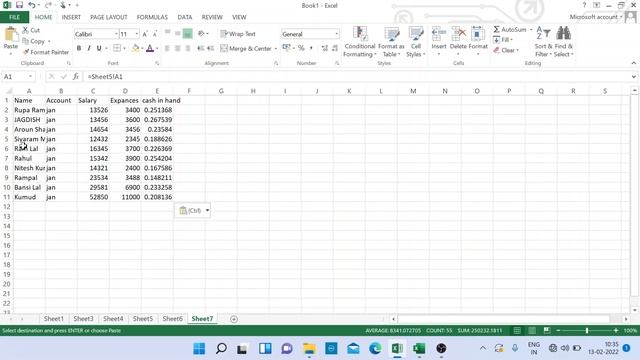Screen dimensions: 640x360
Task: Expand the Name Box dropdown
Action: tap(30, 76)
